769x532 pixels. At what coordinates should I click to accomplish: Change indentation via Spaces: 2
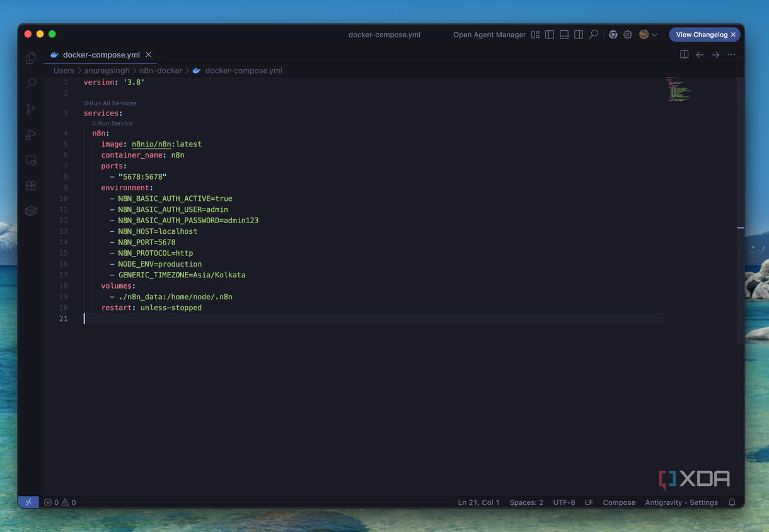click(x=526, y=502)
